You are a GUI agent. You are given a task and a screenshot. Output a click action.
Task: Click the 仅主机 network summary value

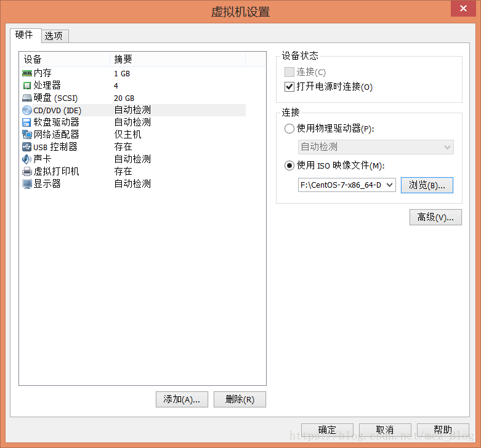click(x=127, y=135)
